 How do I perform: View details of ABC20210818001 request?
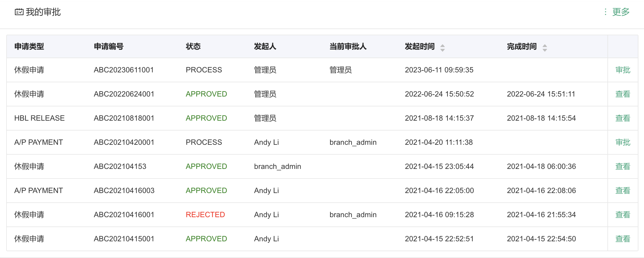point(623,118)
